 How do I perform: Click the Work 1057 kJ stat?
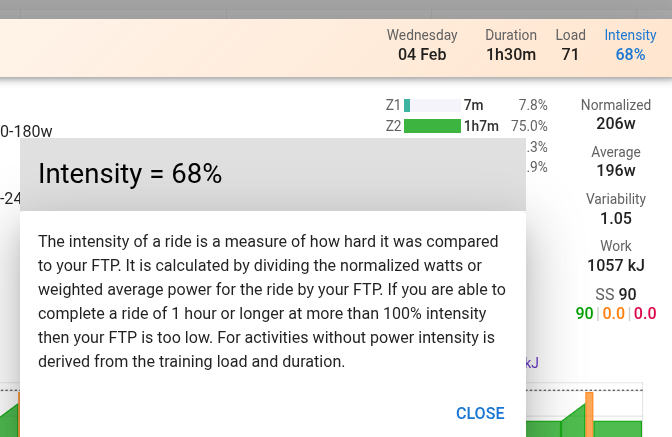click(616, 256)
